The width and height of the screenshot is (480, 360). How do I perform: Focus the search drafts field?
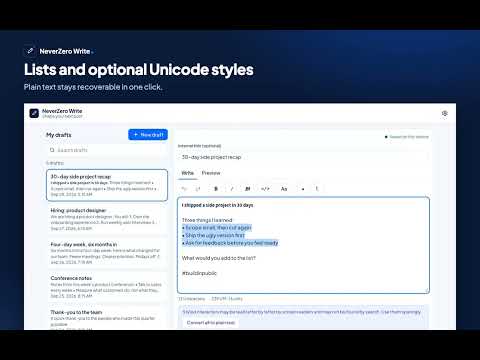pos(107,150)
